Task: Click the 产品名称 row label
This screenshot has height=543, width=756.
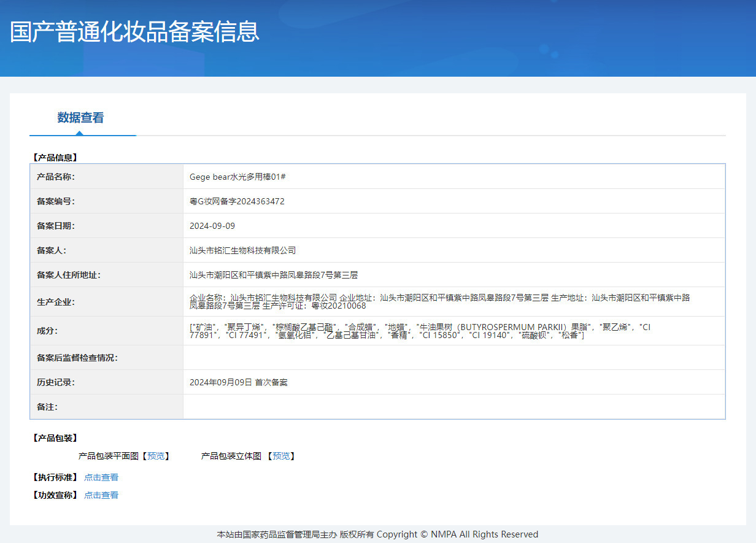Action: (x=56, y=177)
